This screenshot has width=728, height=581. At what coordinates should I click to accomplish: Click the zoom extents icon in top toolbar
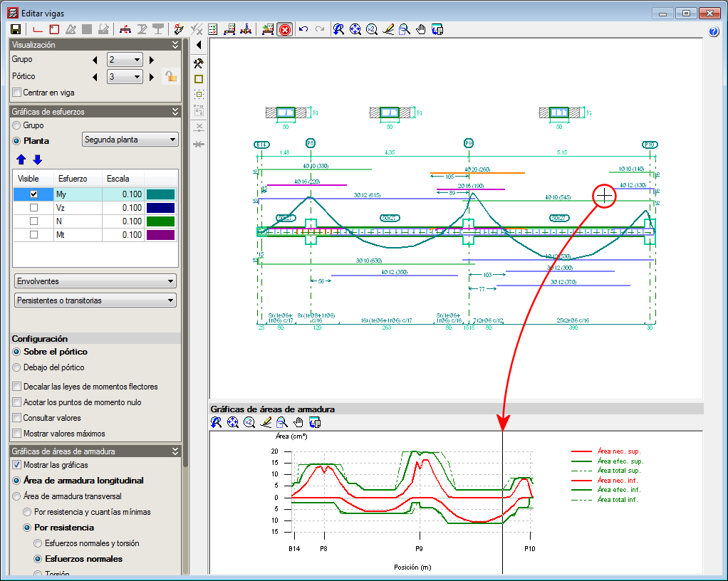[355, 29]
